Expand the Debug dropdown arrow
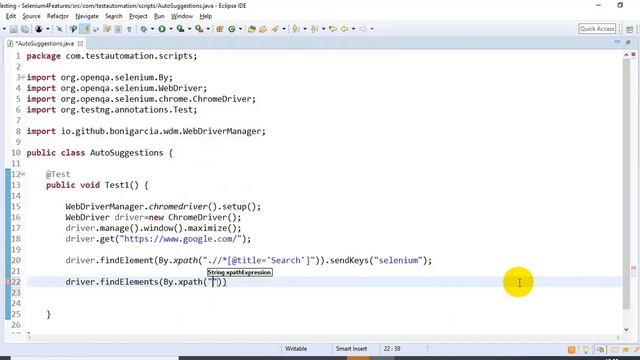The image size is (640, 360). 152,29
